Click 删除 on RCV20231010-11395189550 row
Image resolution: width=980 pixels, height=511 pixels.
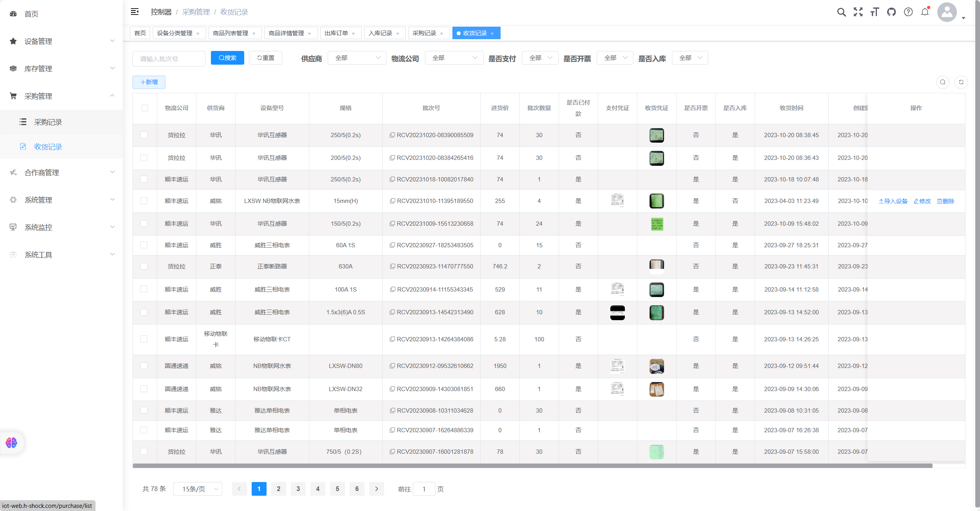946,201
